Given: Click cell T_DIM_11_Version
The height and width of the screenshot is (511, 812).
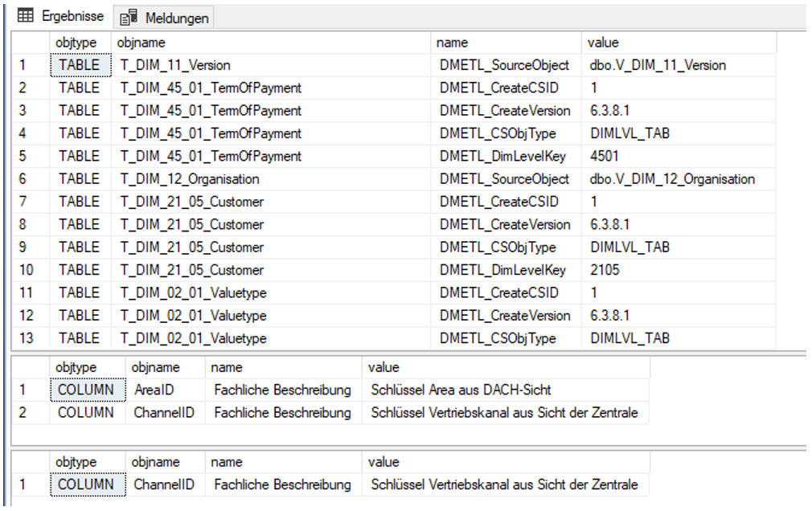Looking at the screenshot, I should tap(271, 65).
